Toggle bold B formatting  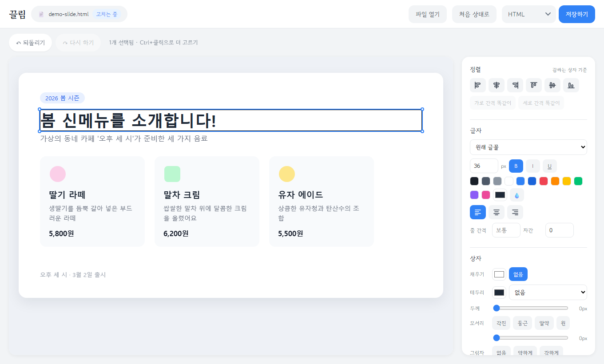(x=516, y=166)
